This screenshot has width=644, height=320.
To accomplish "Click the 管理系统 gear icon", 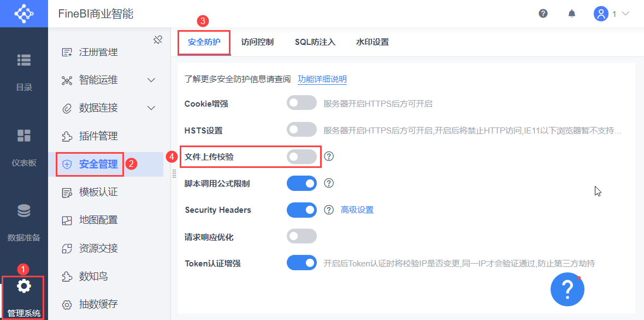I will [x=24, y=286].
